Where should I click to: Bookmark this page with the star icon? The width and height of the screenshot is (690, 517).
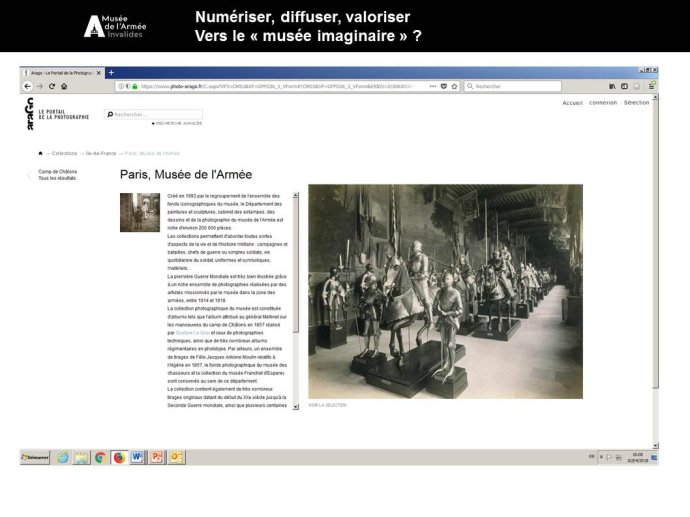(x=455, y=86)
